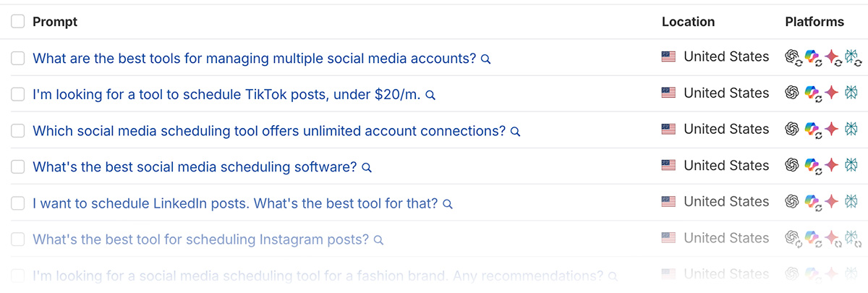Select checkbox for best social media scheduling software
Viewport: 868px width, 293px height.
pyautogui.click(x=18, y=166)
